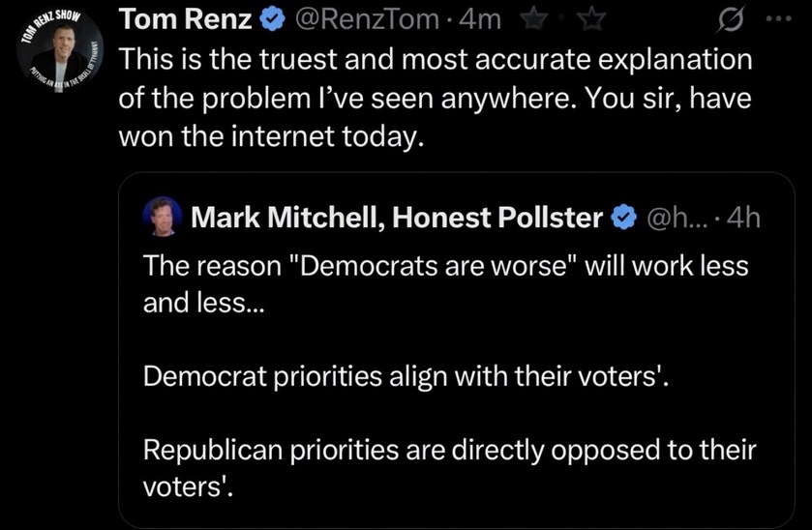Click the filled star icon after 4m

point(534,19)
